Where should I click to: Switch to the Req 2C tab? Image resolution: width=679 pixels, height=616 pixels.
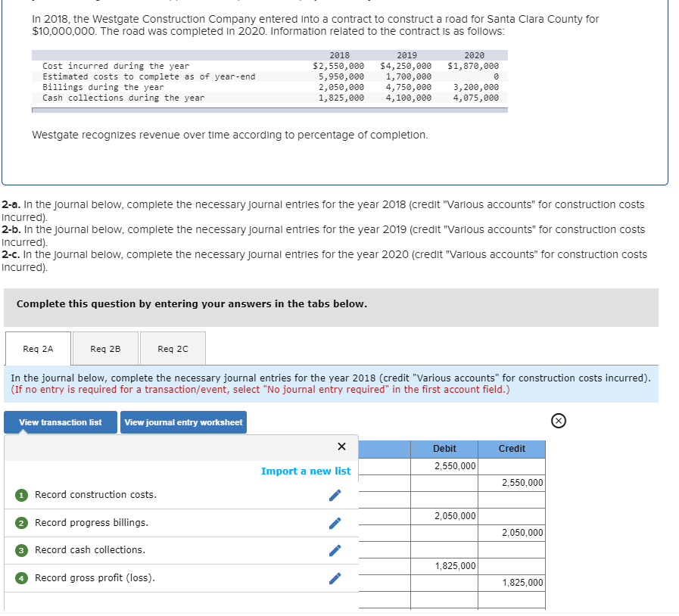pos(172,349)
